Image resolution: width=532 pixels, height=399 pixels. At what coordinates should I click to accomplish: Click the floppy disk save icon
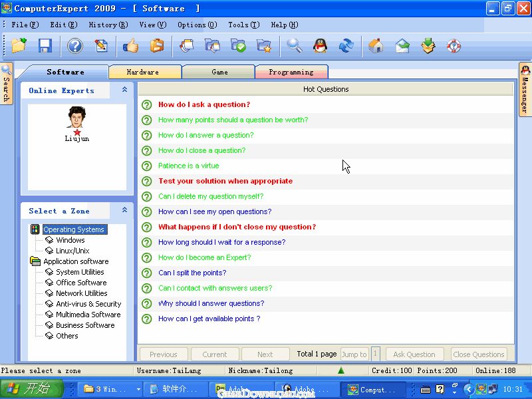click(x=45, y=45)
